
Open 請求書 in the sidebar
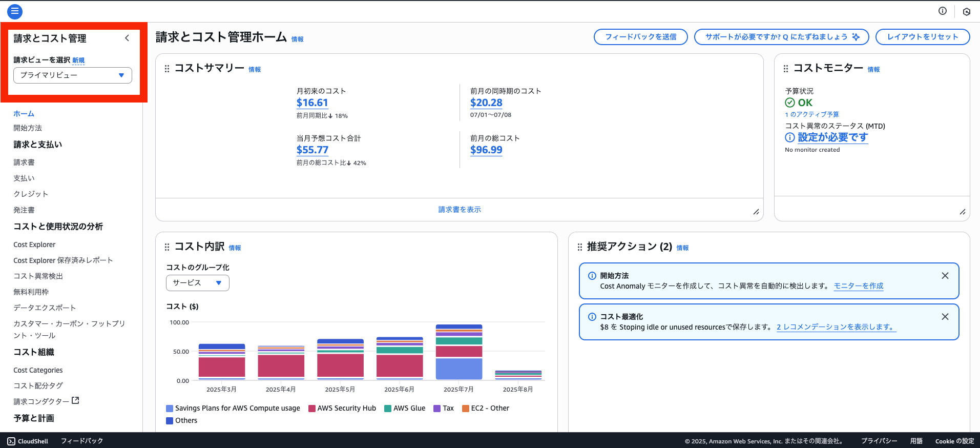click(24, 162)
